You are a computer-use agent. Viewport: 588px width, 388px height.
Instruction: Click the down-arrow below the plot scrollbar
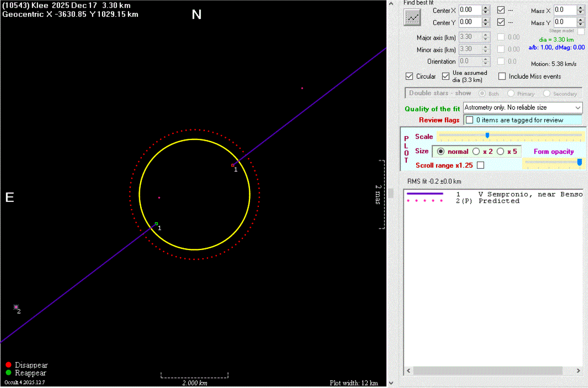391,384
